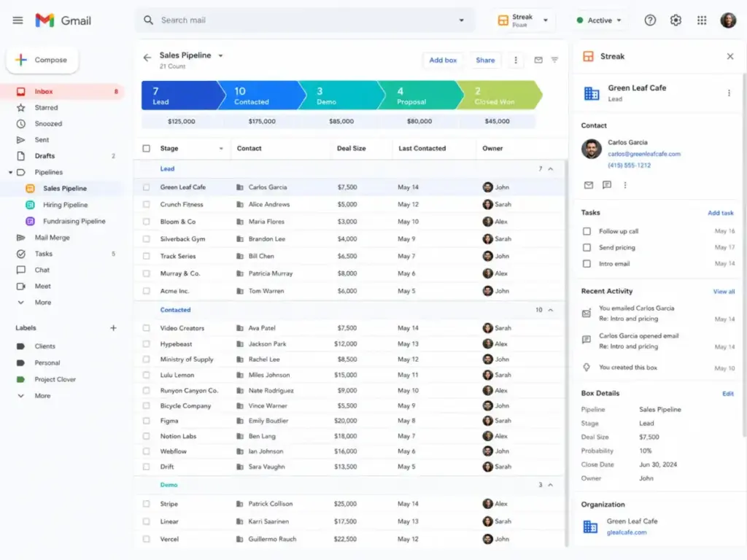Select the green Closed Won stage arrow
The height and width of the screenshot is (560, 747).
point(499,96)
